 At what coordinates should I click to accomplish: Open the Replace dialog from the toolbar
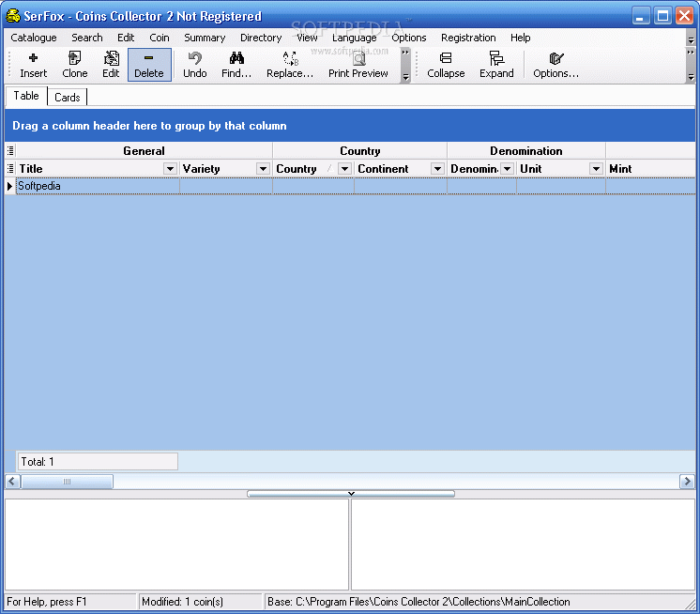[x=290, y=65]
